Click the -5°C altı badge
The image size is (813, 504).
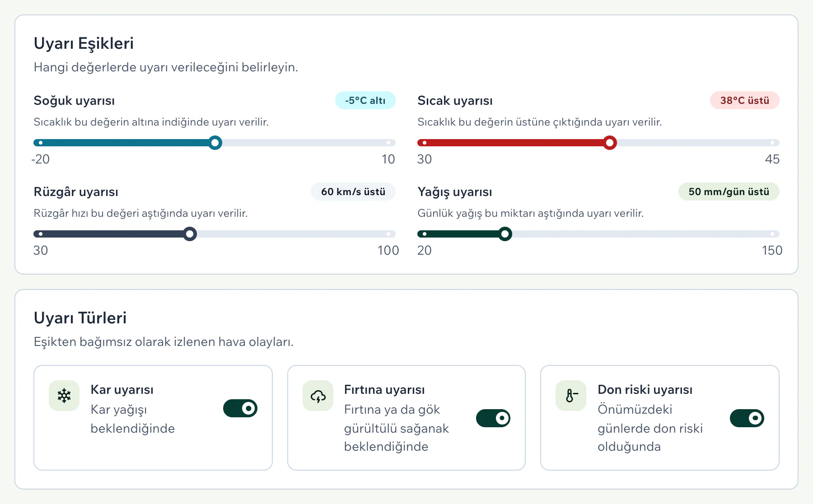365,100
